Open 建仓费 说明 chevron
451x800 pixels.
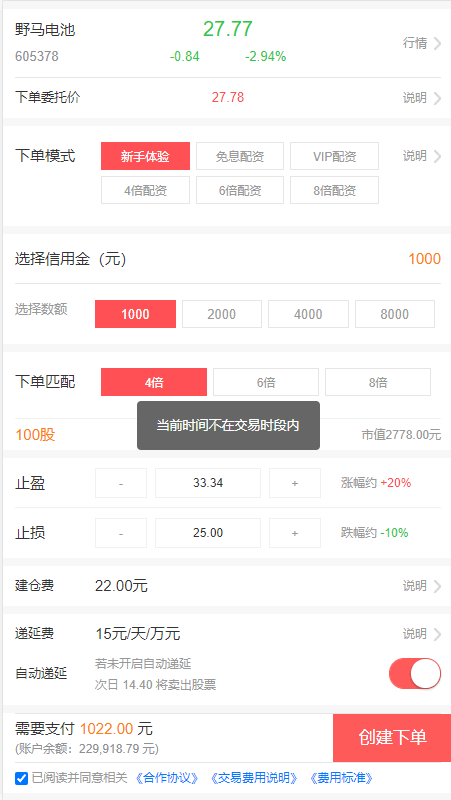tap(437, 586)
